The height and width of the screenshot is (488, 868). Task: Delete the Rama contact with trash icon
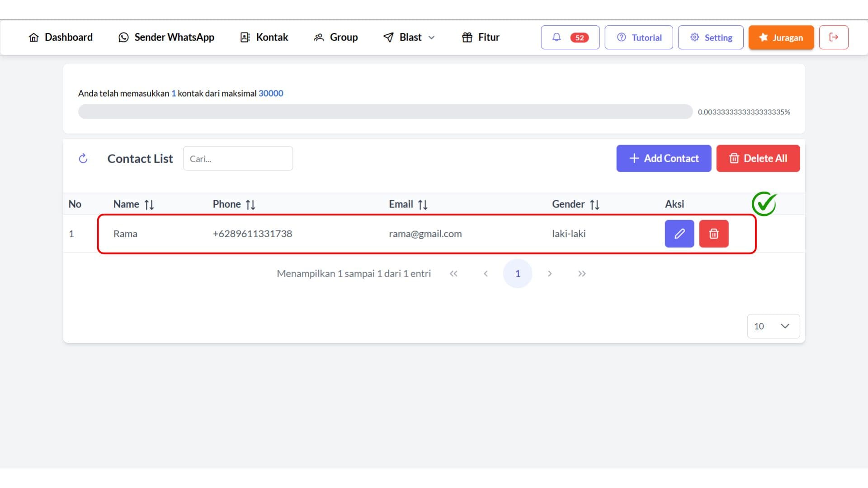[714, 234]
